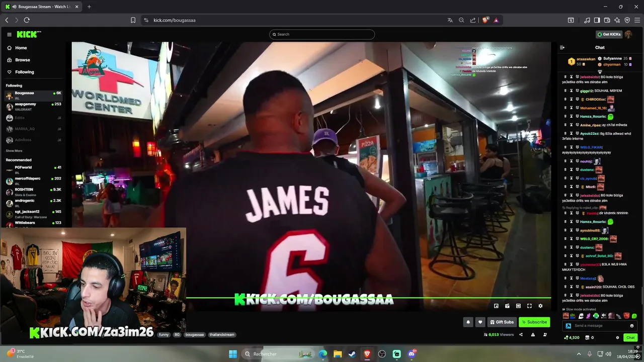Bookmark this page in browser toolbar

[133, 20]
